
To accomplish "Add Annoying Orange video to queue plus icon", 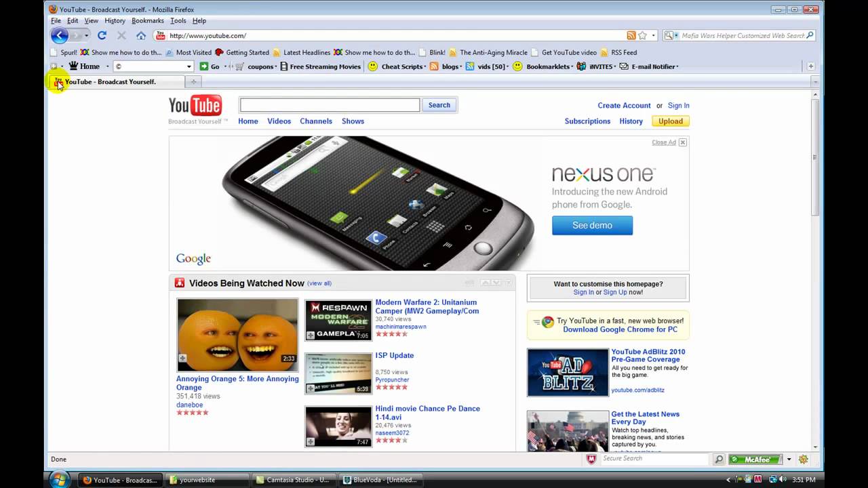I will (x=182, y=358).
